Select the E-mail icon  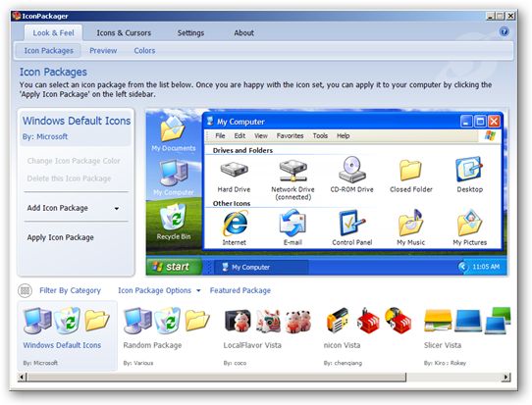tap(293, 223)
